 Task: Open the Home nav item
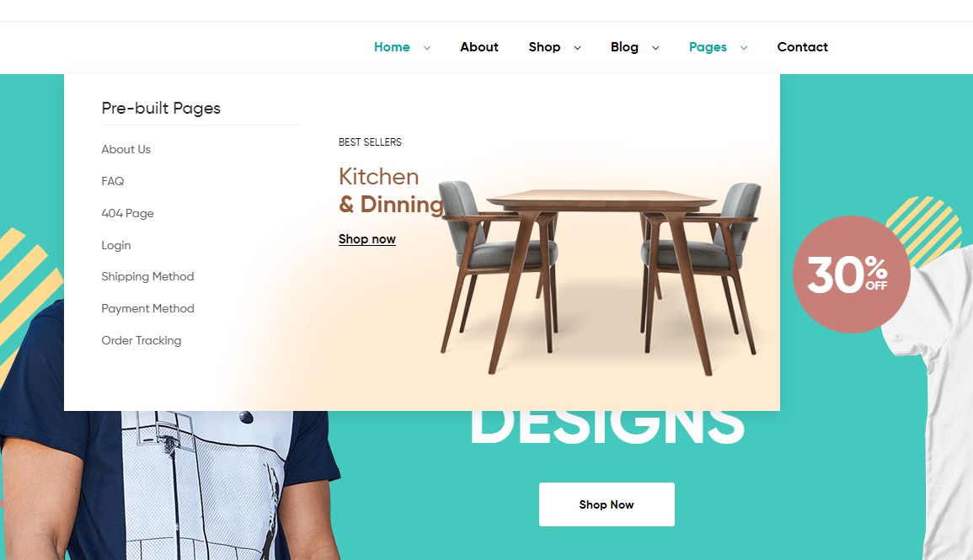[392, 47]
